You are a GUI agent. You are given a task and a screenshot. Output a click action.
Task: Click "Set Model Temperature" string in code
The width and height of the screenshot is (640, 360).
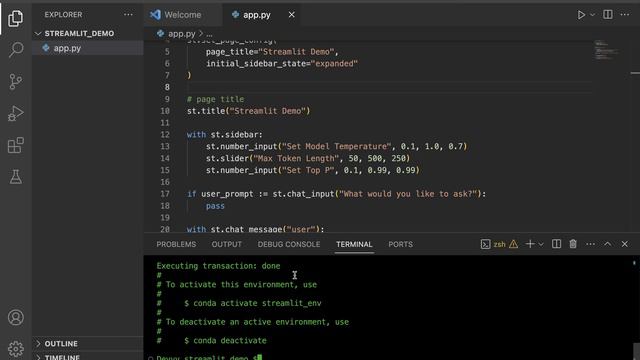pyautogui.click(x=336, y=147)
